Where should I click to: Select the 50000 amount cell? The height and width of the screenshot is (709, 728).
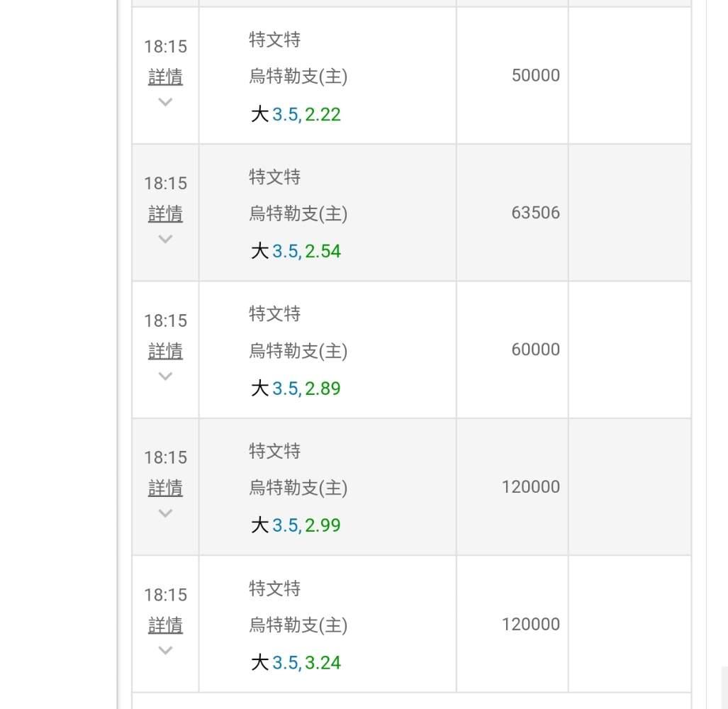535,76
